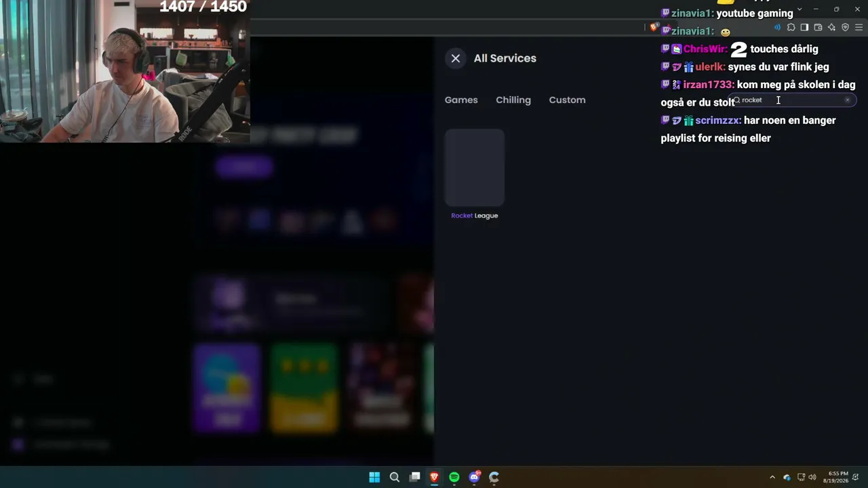Switch to the Games tab
868x488 pixels.
pos(461,100)
